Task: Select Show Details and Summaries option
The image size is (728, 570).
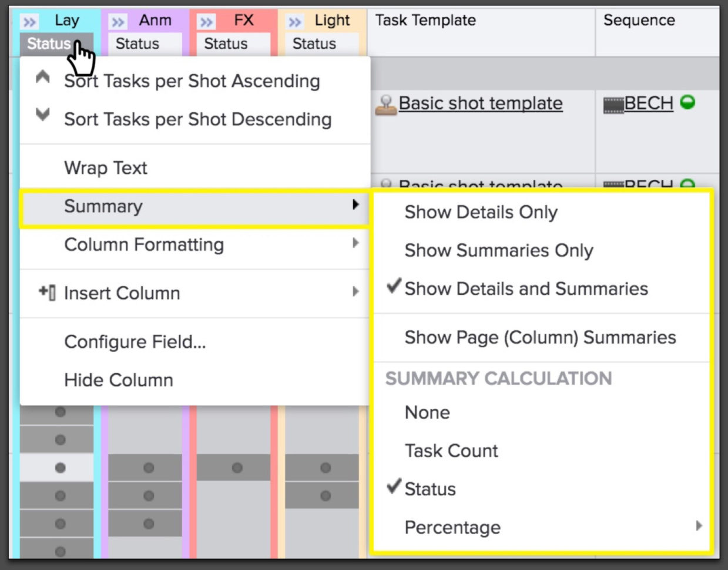Action: [526, 289]
